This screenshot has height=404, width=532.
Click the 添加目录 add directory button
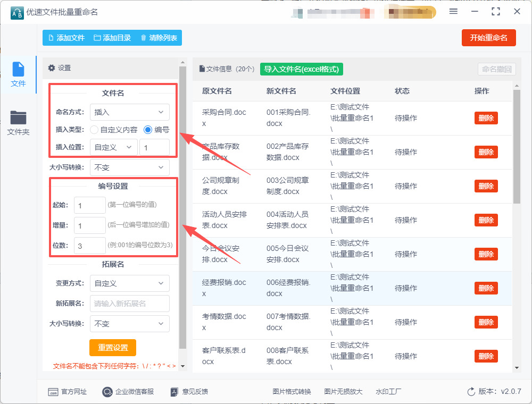112,38
